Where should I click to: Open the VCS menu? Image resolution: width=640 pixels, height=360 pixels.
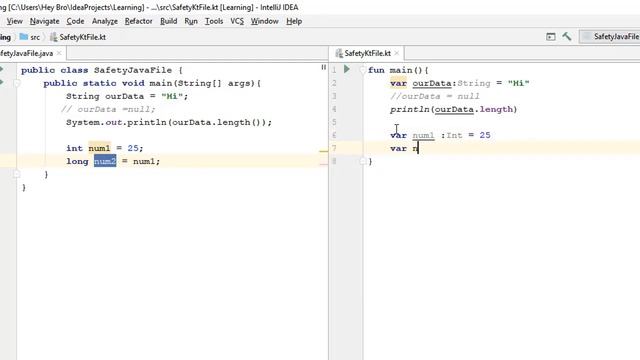[237, 21]
